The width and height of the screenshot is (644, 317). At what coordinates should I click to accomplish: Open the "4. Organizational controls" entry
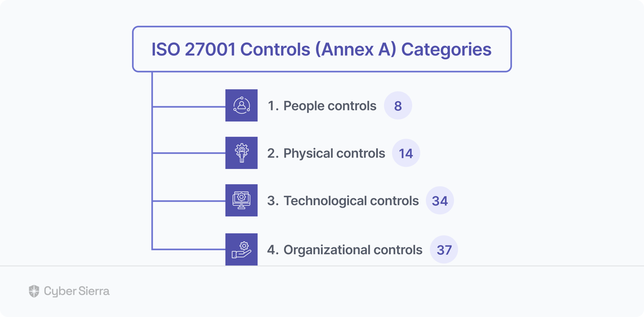345,250
